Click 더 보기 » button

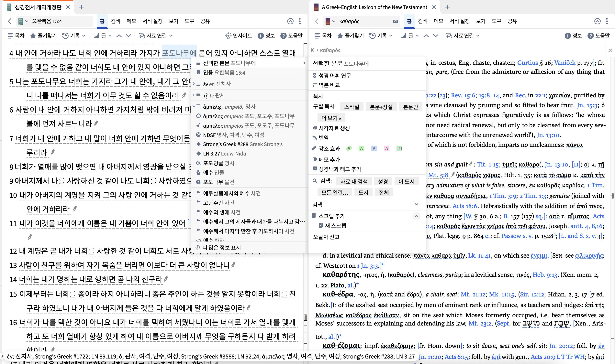click(331, 118)
